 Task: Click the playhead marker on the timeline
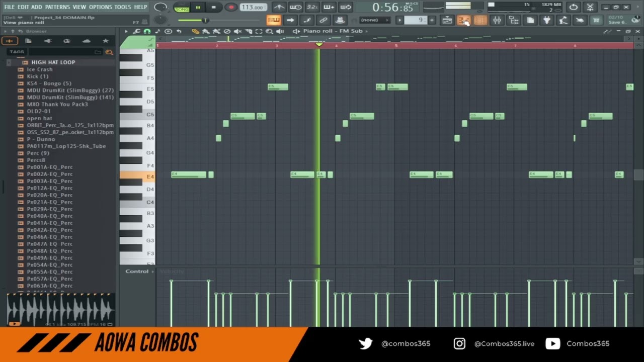pyautogui.click(x=318, y=45)
